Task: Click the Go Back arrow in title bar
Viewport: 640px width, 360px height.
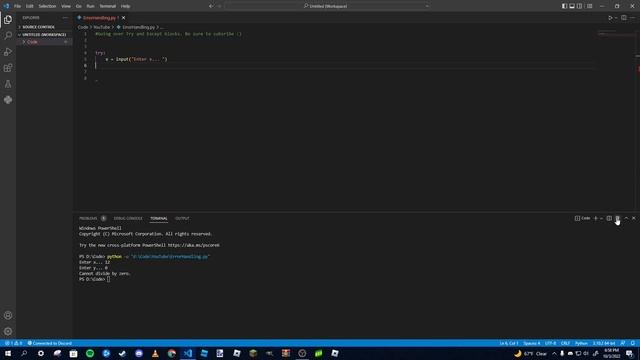Action: pyautogui.click(x=211, y=6)
